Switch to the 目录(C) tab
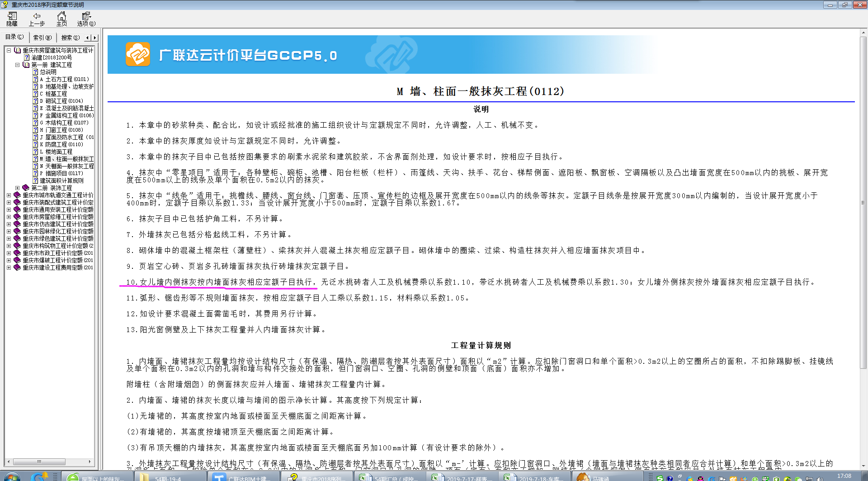 [x=14, y=37]
